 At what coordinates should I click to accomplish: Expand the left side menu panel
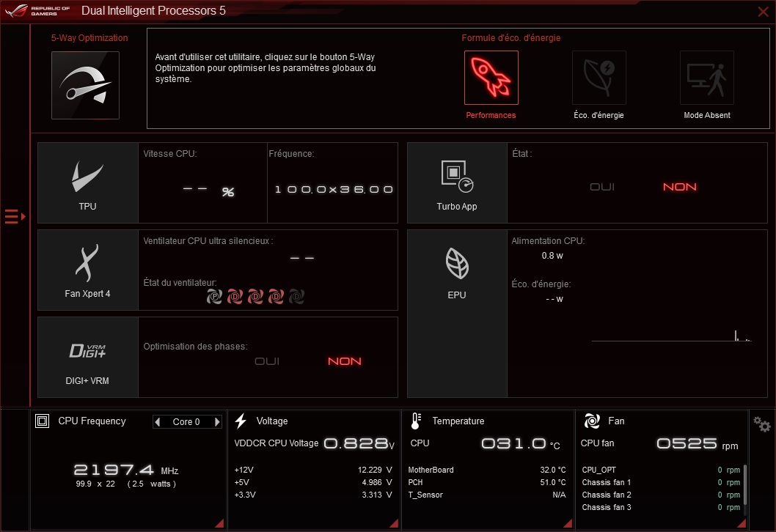[15, 216]
